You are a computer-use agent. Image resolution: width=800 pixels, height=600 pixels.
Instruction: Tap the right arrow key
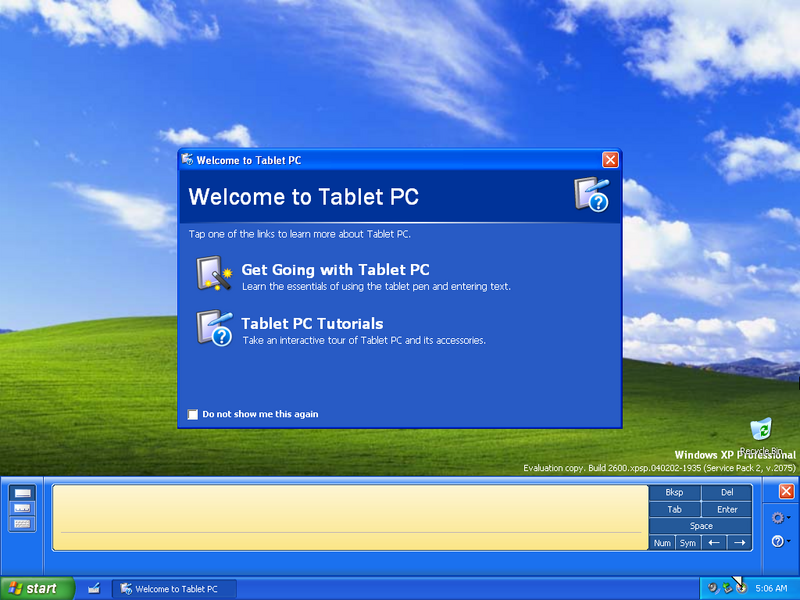739,543
